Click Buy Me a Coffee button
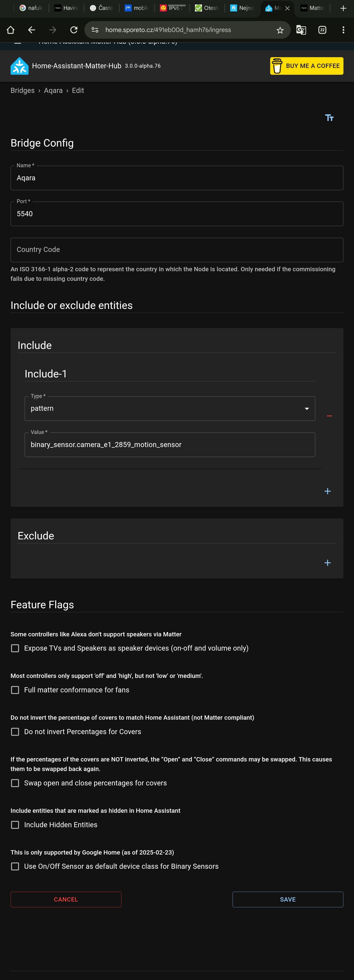 point(307,66)
